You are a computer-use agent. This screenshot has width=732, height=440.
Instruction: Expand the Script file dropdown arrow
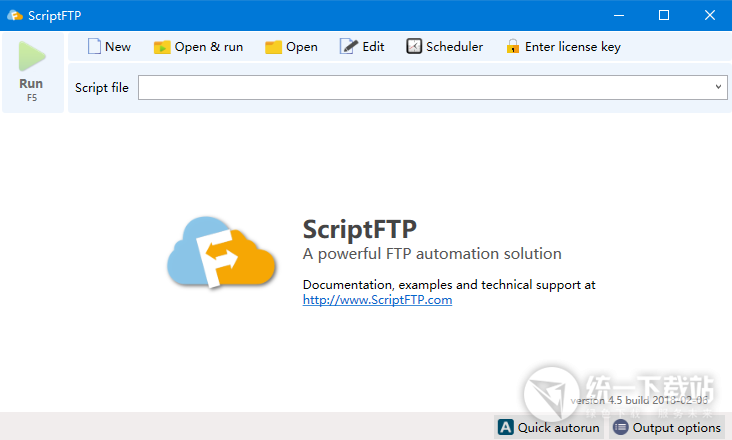point(719,88)
